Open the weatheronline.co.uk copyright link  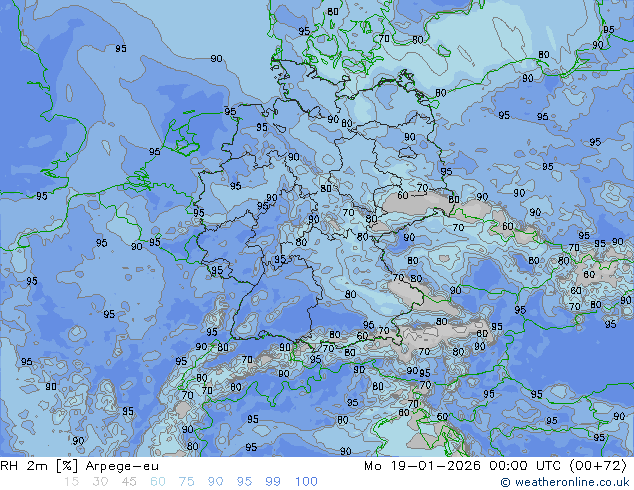point(564,482)
